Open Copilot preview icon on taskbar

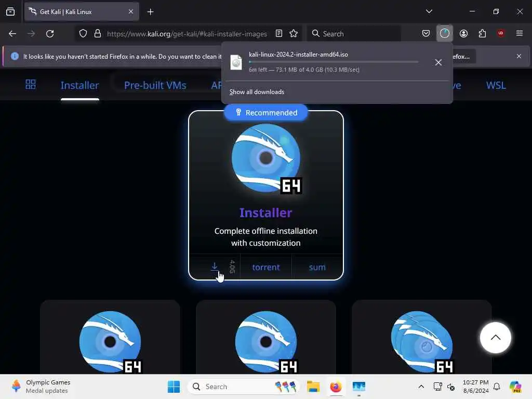click(515, 387)
